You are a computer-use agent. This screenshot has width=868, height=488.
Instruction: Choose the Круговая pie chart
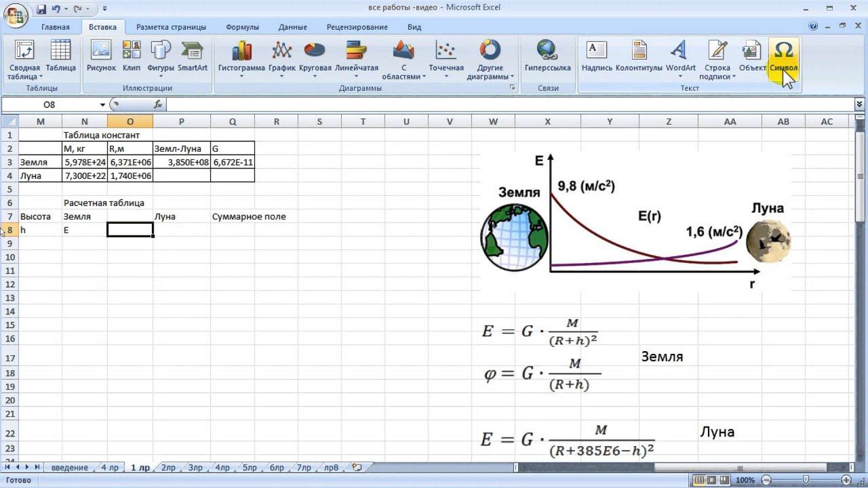[315, 60]
